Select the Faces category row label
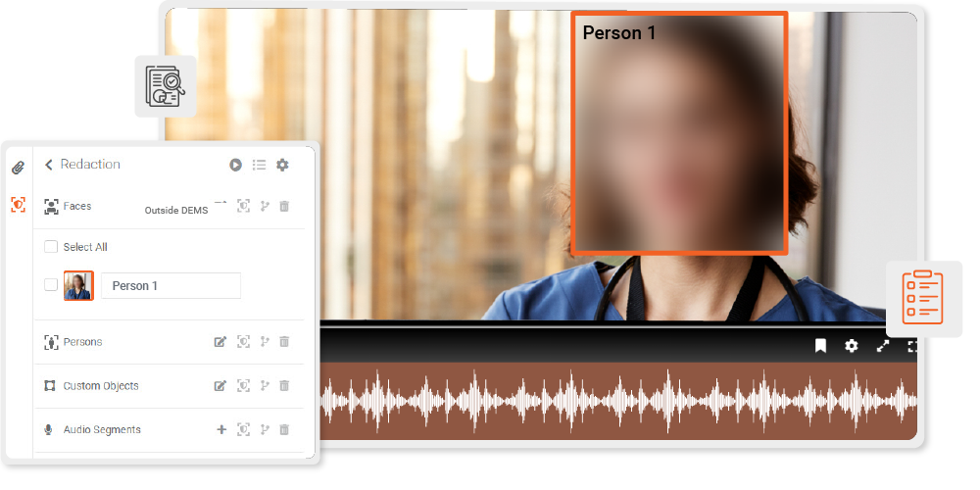 coord(77,206)
